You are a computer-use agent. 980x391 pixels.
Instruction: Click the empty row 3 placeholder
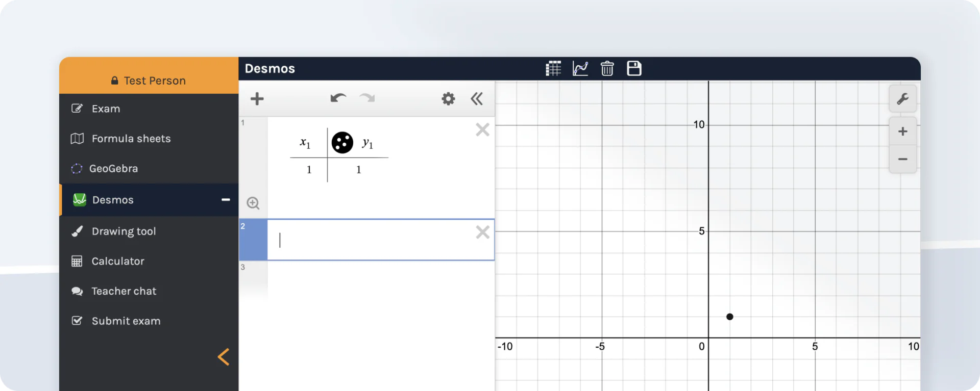[366, 280]
